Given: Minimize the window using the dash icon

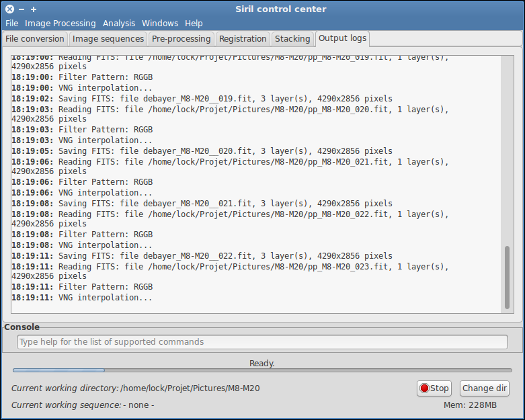Looking at the screenshot, I should (x=22, y=9).
